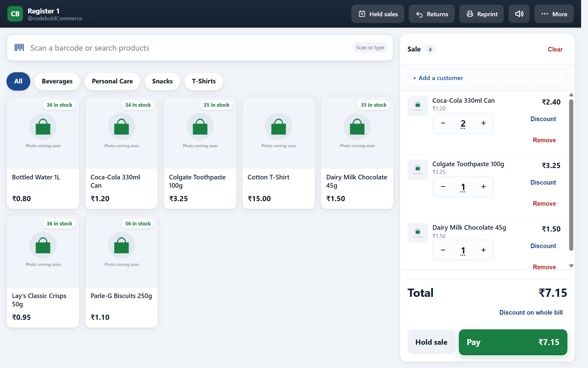
Task: Add Cotton T-Shirt to the sale
Action: [278, 153]
